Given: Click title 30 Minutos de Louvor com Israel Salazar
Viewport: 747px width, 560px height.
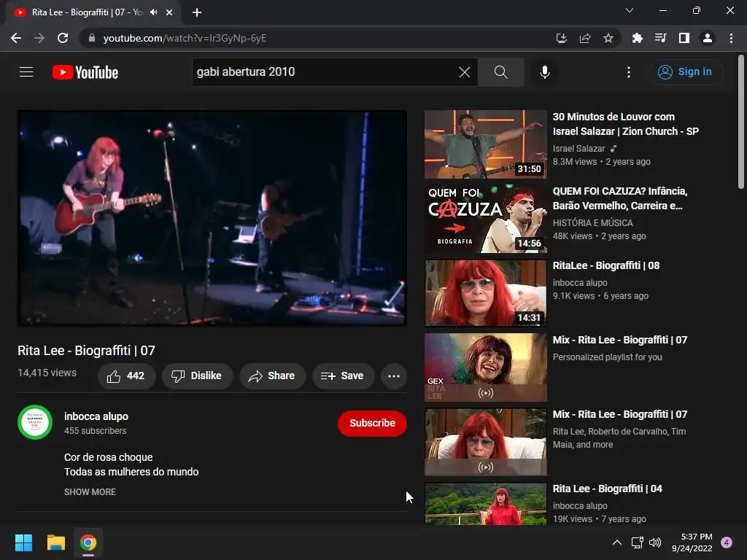Looking at the screenshot, I should pos(625,124).
